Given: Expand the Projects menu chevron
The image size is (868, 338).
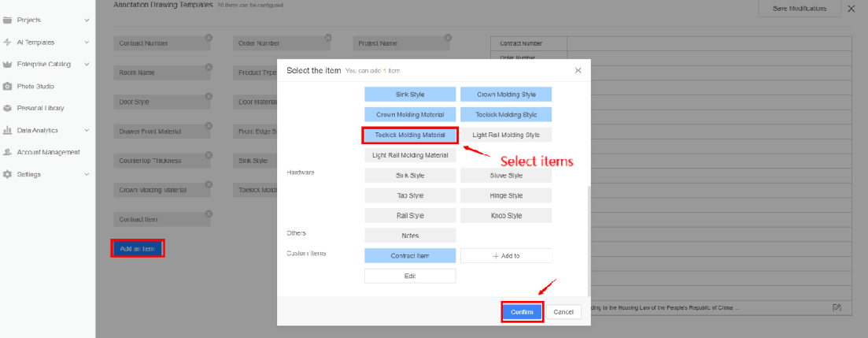Looking at the screenshot, I should pos(87,20).
